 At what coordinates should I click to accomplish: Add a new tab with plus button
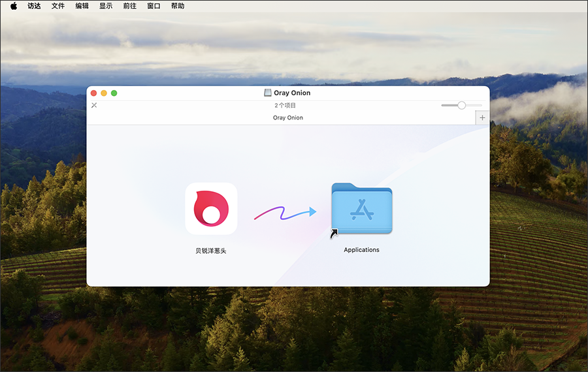click(482, 117)
